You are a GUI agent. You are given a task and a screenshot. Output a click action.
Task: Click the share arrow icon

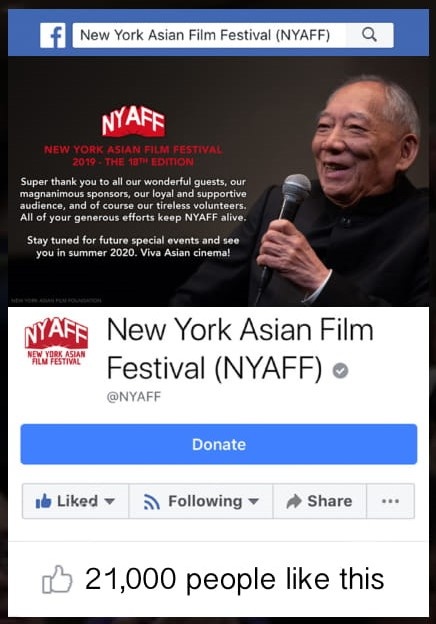tap(294, 501)
